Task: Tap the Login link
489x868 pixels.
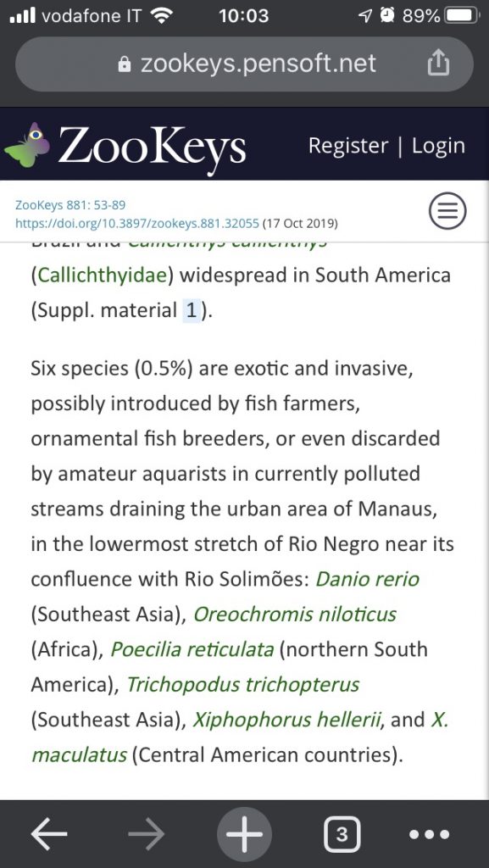Action: 438,146
